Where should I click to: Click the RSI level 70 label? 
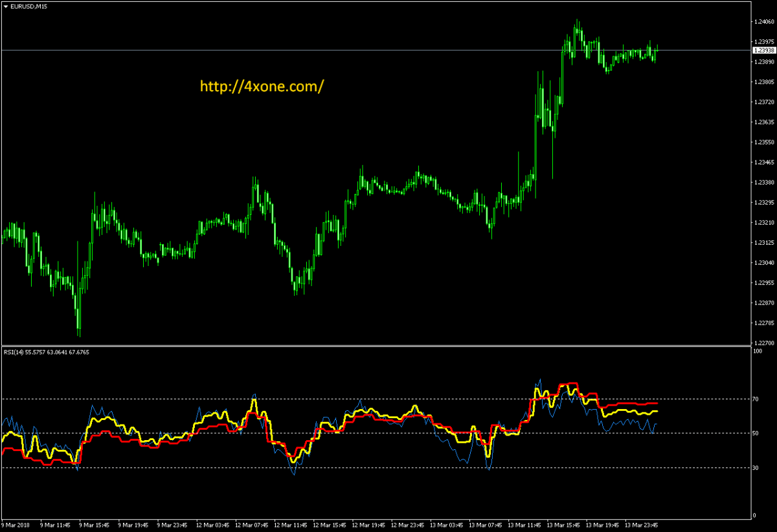(x=756, y=399)
